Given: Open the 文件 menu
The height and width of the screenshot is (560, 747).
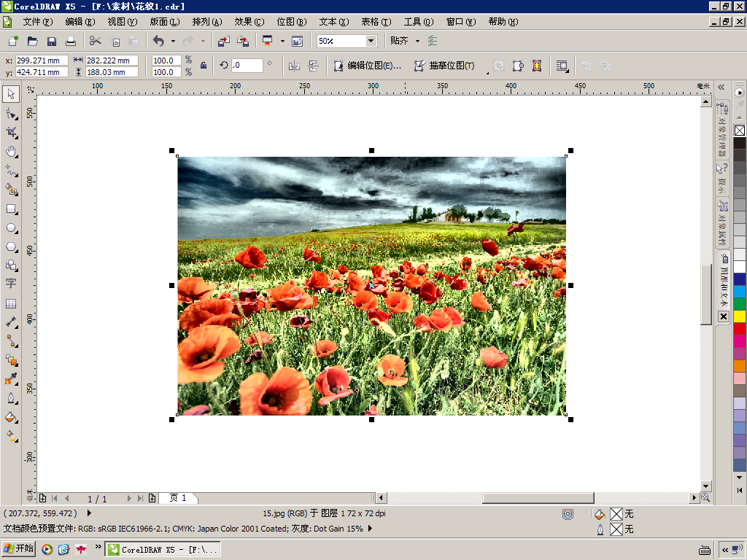Looking at the screenshot, I should click(38, 21).
